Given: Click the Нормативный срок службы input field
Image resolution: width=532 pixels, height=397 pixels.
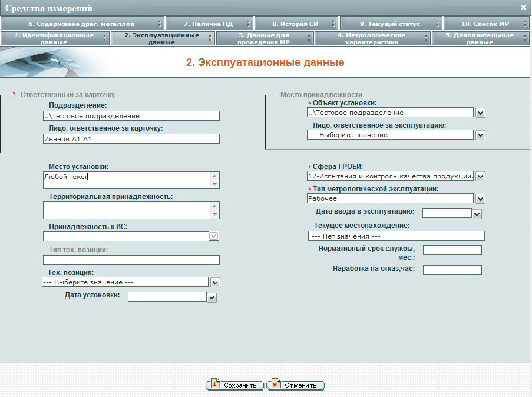Looking at the screenshot, I should tap(452, 250).
